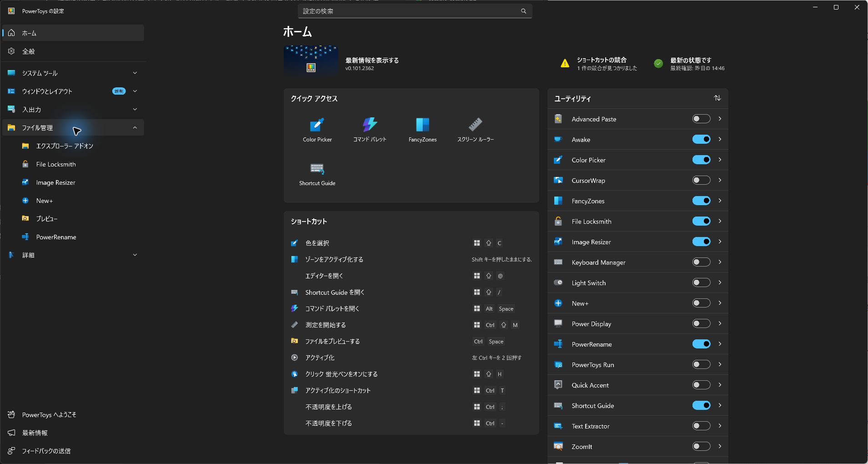Click the 設定の検索 search field
Image resolution: width=868 pixels, height=464 pixels.
click(x=415, y=11)
